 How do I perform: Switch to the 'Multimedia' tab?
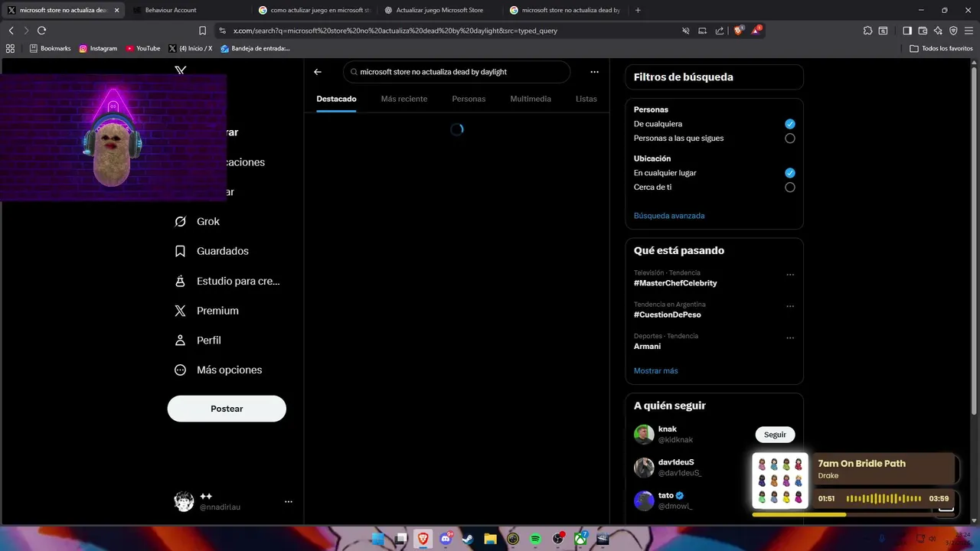click(531, 99)
